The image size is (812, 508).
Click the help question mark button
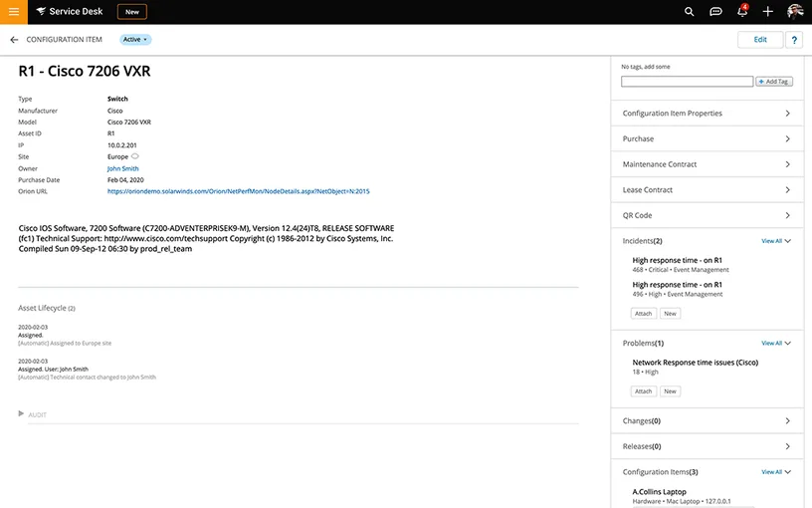coord(794,40)
